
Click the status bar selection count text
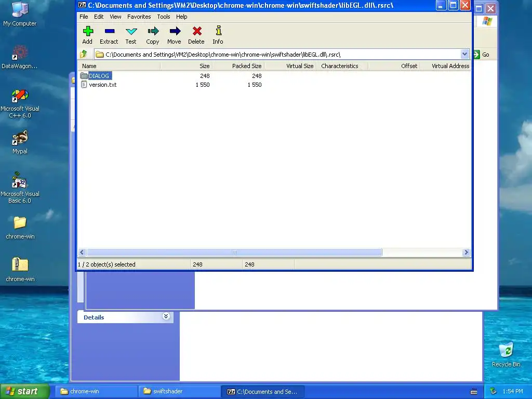(x=107, y=264)
